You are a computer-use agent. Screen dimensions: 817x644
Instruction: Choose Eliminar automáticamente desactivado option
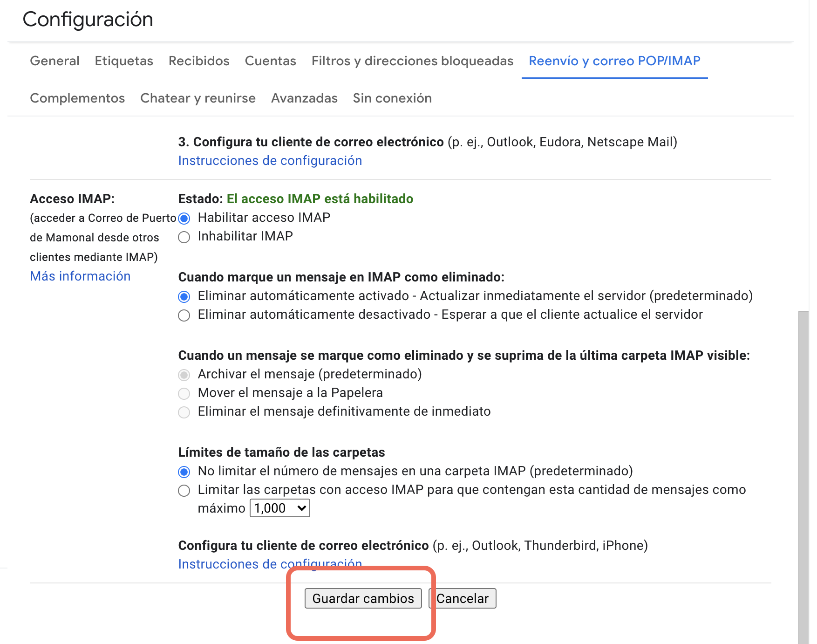click(184, 315)
